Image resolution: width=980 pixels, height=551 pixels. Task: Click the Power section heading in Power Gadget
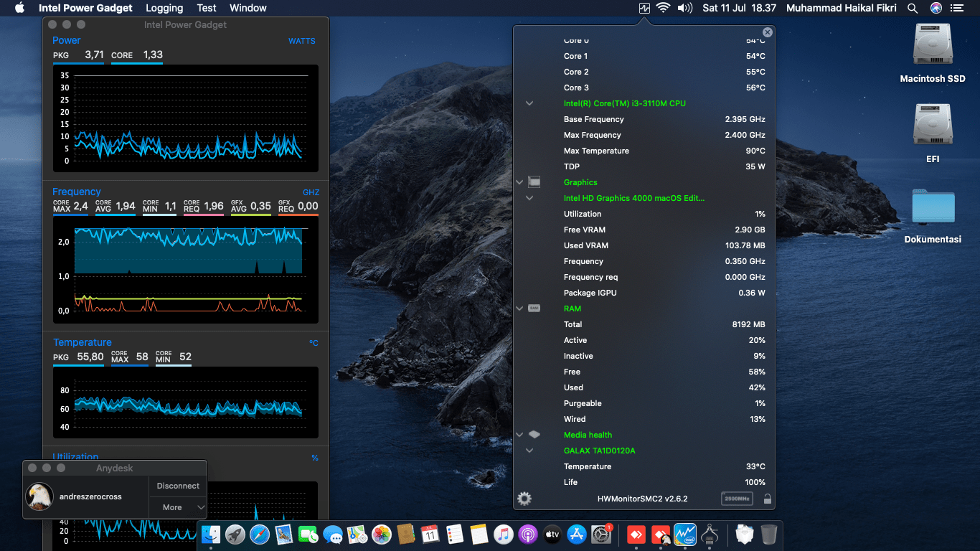[67, 40]
